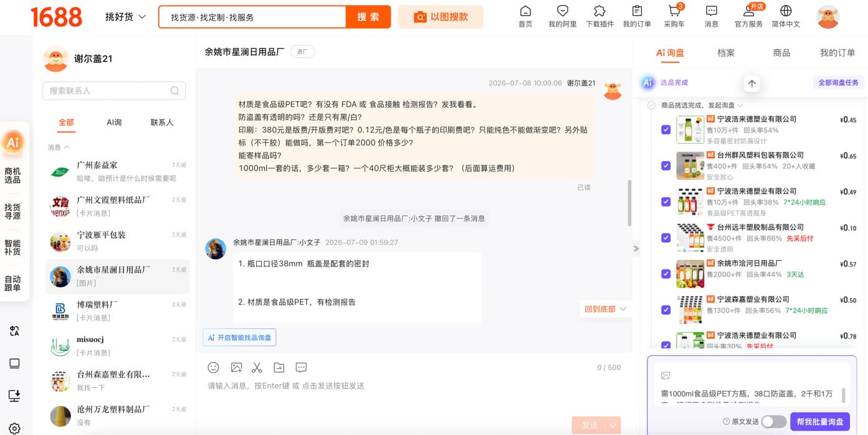
Task: Focus the 搜索联系人 input field
Action: tap(114, 90)
